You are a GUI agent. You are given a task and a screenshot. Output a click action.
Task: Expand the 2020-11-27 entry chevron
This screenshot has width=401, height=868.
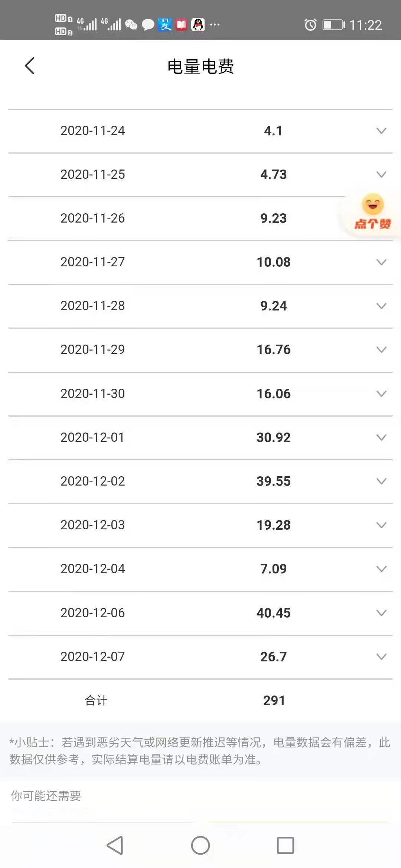tap(381, 262)
